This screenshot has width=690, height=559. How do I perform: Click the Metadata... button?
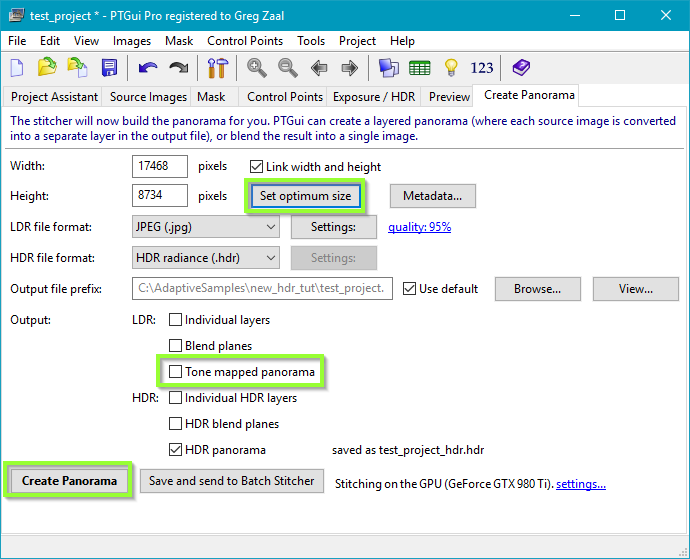(x=433, y=196)
